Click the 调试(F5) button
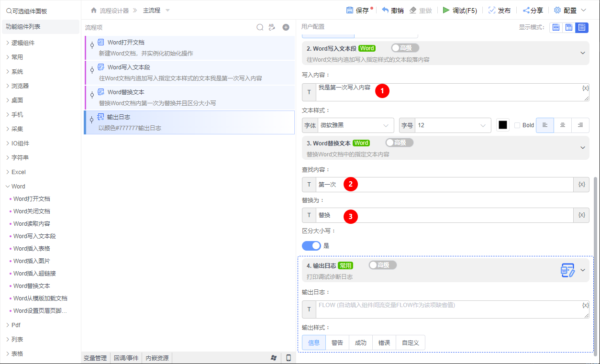Viewport: 600px width, 364px height. pyautogui.click(x=459, y=10)
